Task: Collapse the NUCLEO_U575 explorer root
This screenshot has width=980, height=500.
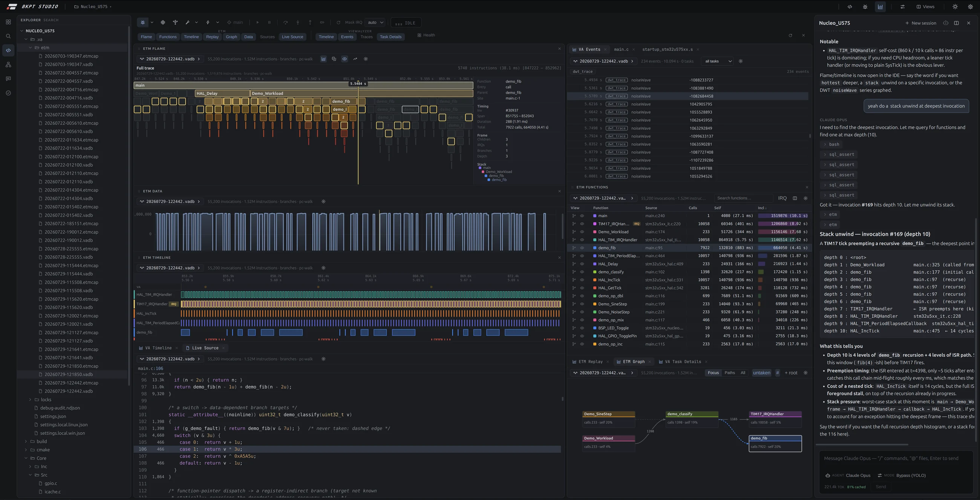Action: pos(22,31)
